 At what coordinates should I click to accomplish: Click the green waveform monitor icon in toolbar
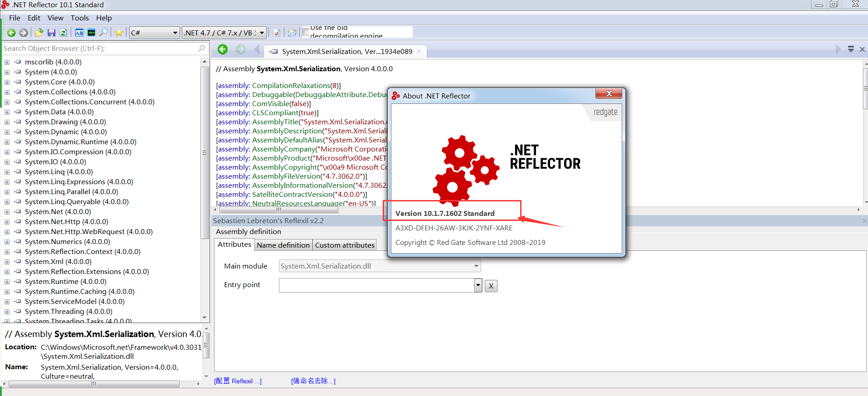coord(91,33)
